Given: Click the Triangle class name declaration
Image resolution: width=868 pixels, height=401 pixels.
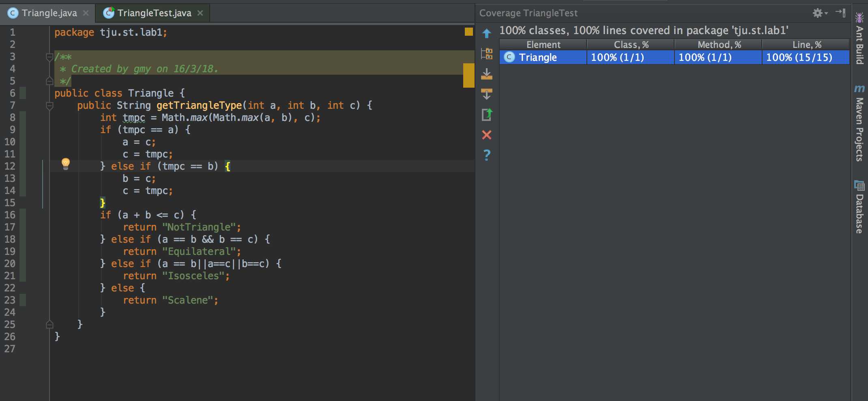Looking at the screenshot, I should 151,93.
